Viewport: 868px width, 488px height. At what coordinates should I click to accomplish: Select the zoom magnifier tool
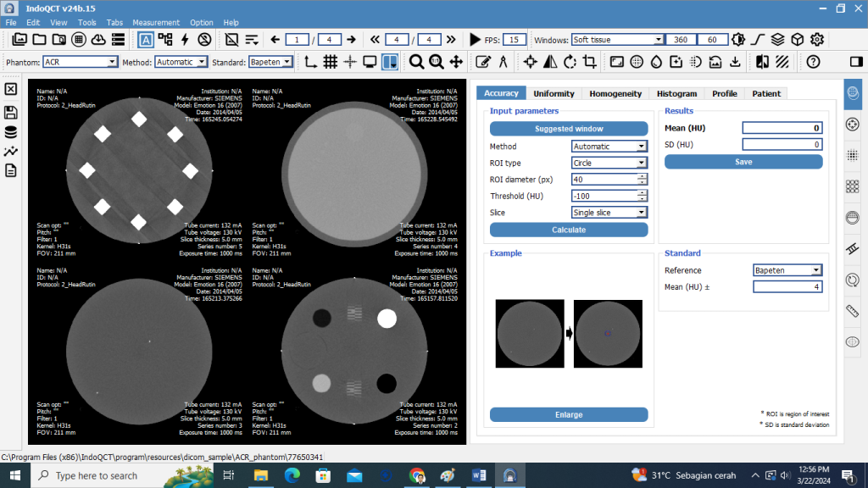tap(416, 62)
